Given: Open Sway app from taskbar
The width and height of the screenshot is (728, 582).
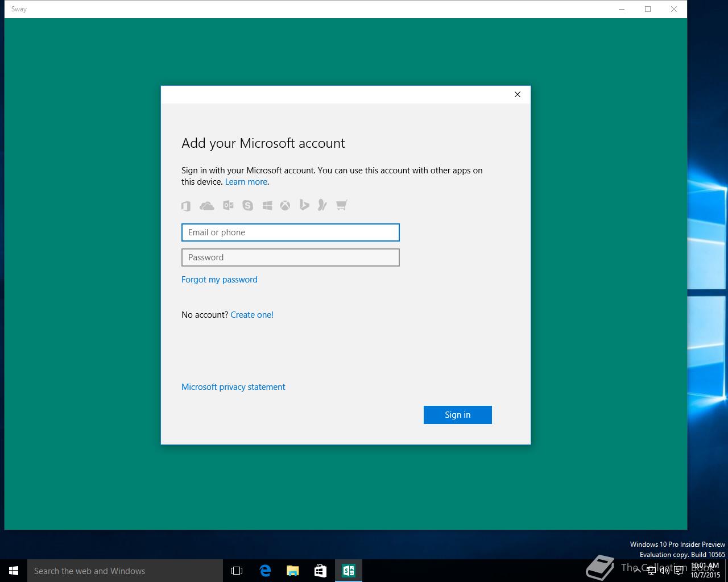Looking at the screenshot, I should pyautogui.click(x=348, y=571).
